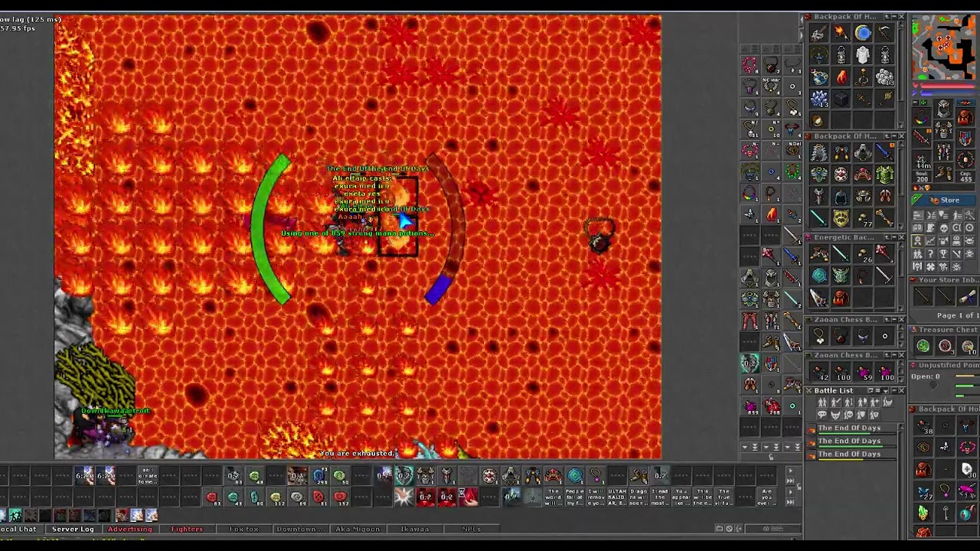Switch to Server Log chat tab
Viewport: 980px width, 551px height.
pyautogui.click(x=73, y=529)
